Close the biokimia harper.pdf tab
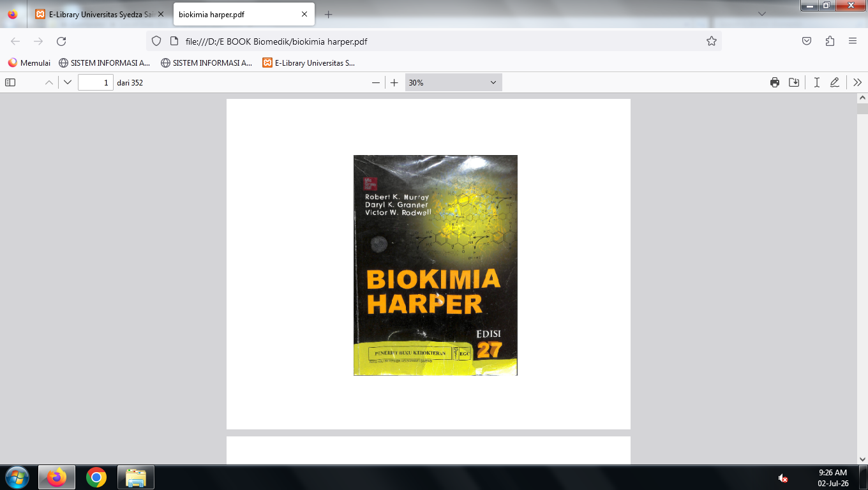Image resolution: width=868 pixels, height=490 pixels. click(x=304, y=14)
